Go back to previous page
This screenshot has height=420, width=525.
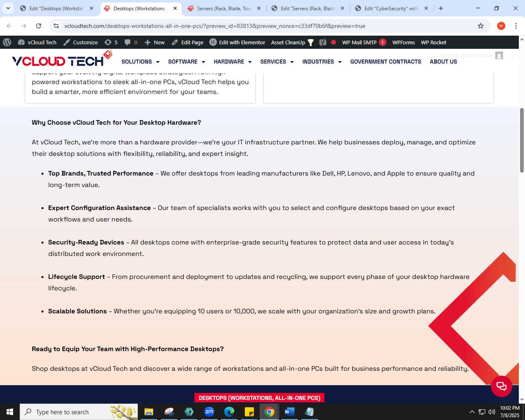click(x=9, y=26)
